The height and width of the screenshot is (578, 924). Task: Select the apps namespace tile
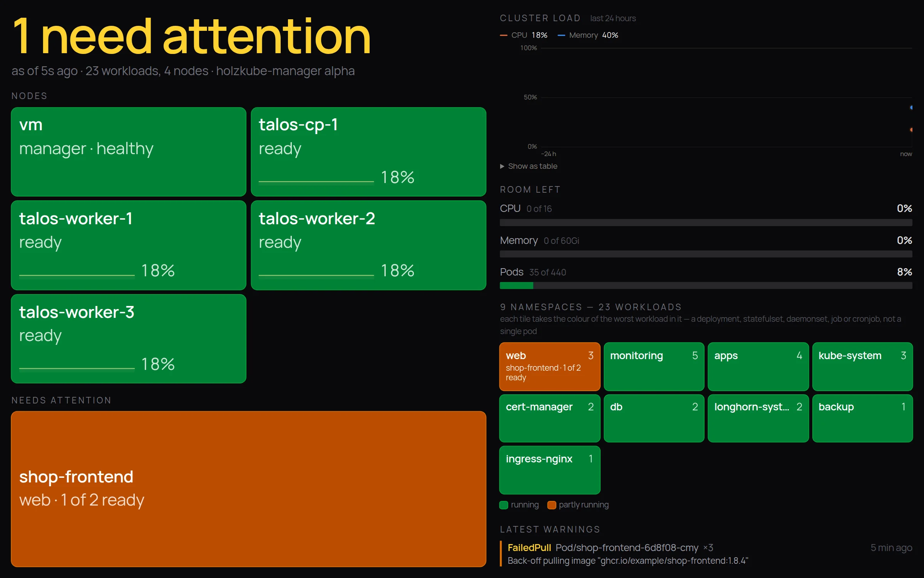coord(758,366)
